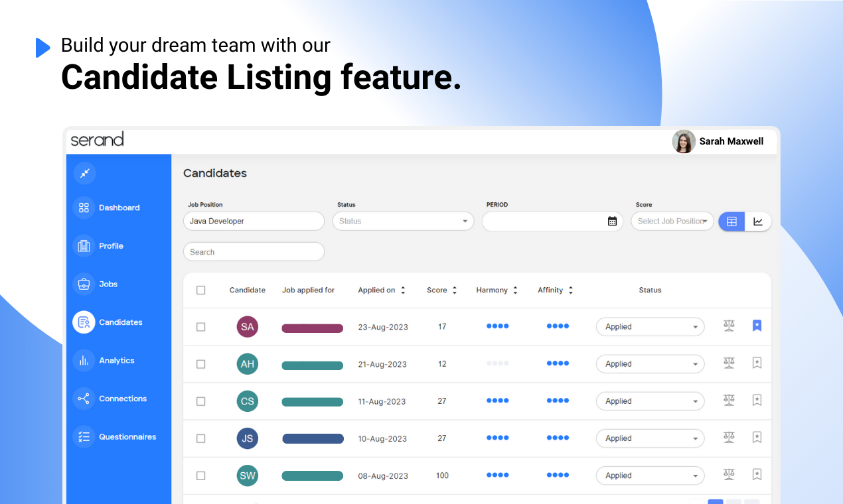843x504 pixels.
Task: Change status dropdown for 23-Aug-2023 row
Action: (651, 327)
